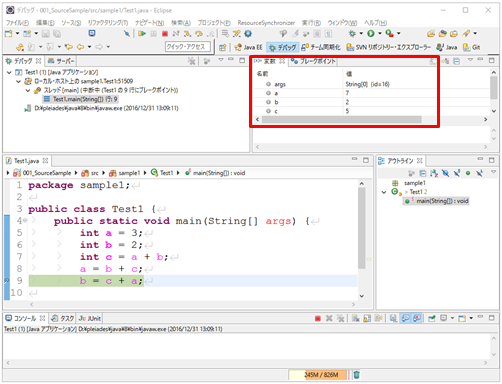Viewport: 502px width, 384px height.
Task: Click Sort alphabetically icon in Outline
Action: tap(434, 173)
